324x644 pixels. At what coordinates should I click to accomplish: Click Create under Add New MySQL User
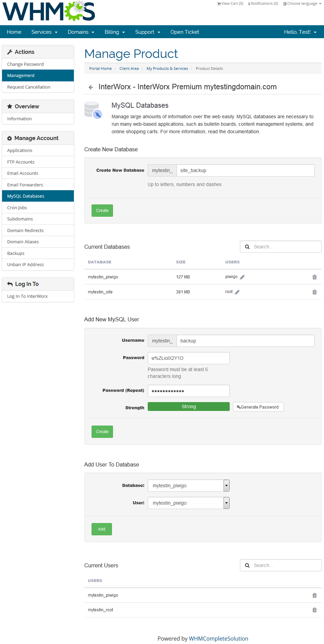(x=102, y=432)
